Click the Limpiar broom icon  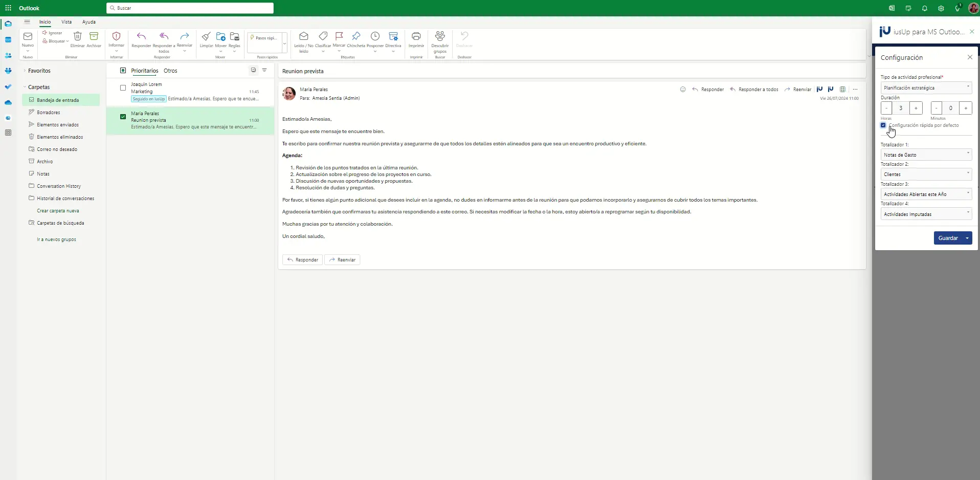206,37
